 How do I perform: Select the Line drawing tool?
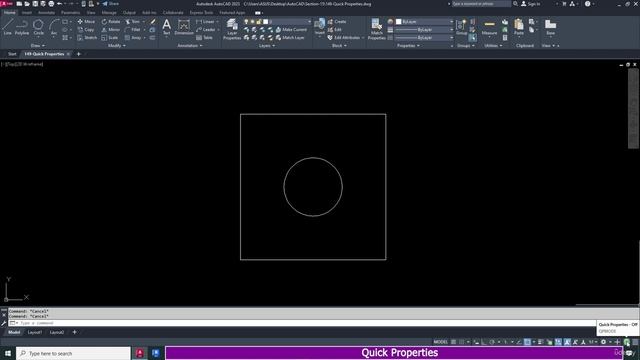click(7, 27)
